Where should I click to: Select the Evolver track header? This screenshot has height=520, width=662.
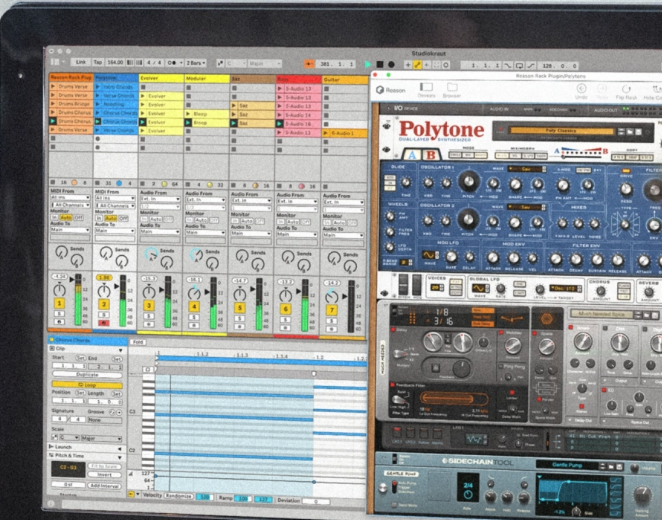tap(161, 78)
